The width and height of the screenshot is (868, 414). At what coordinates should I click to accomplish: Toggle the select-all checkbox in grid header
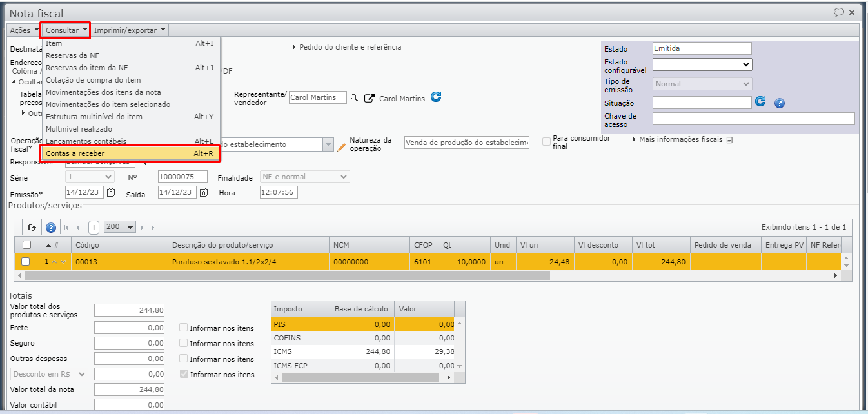[x=26, y=245]
